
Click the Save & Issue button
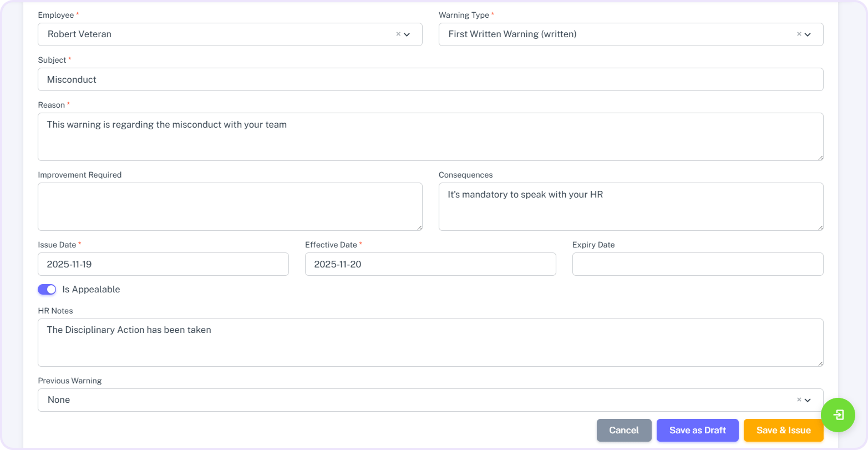pos(783,430)
